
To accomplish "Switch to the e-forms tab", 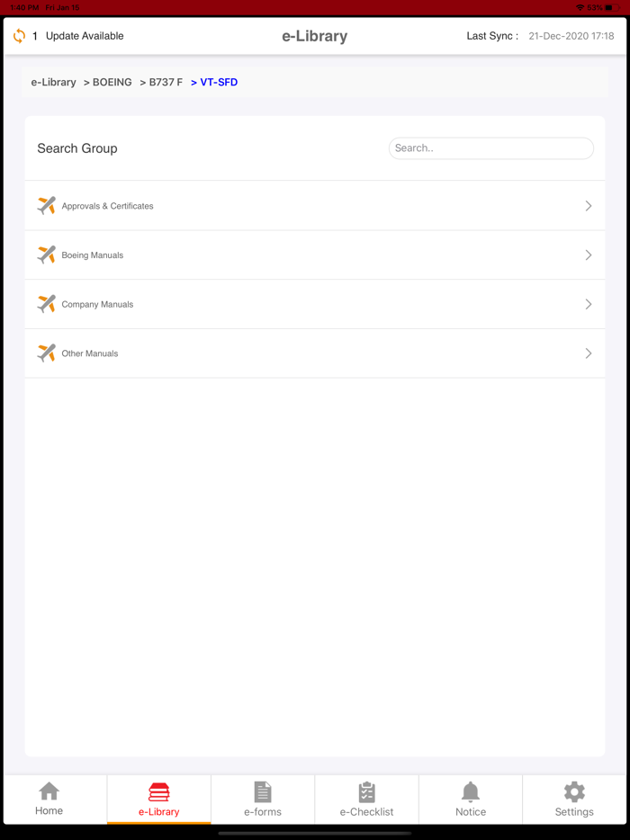I will [x=262, y=800].
